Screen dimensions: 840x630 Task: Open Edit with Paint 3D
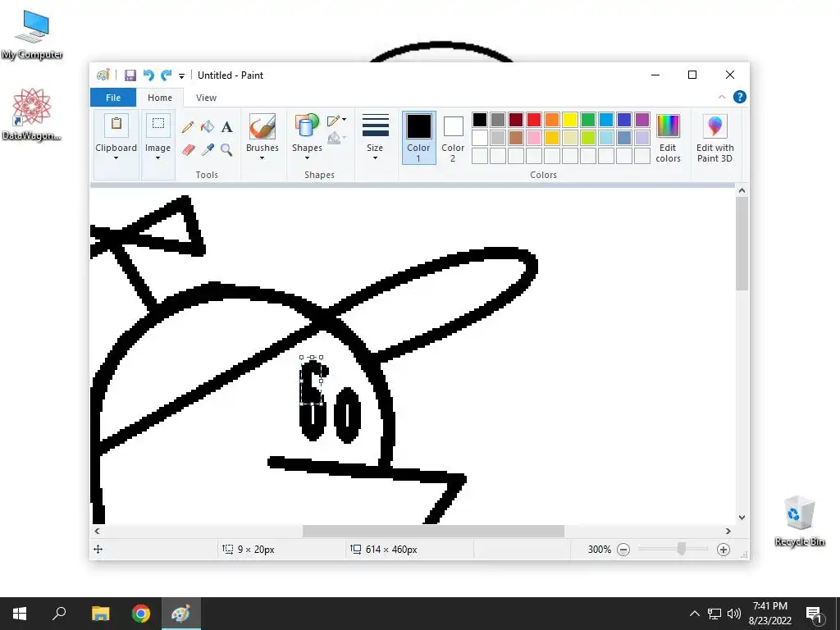pos(714,138)
